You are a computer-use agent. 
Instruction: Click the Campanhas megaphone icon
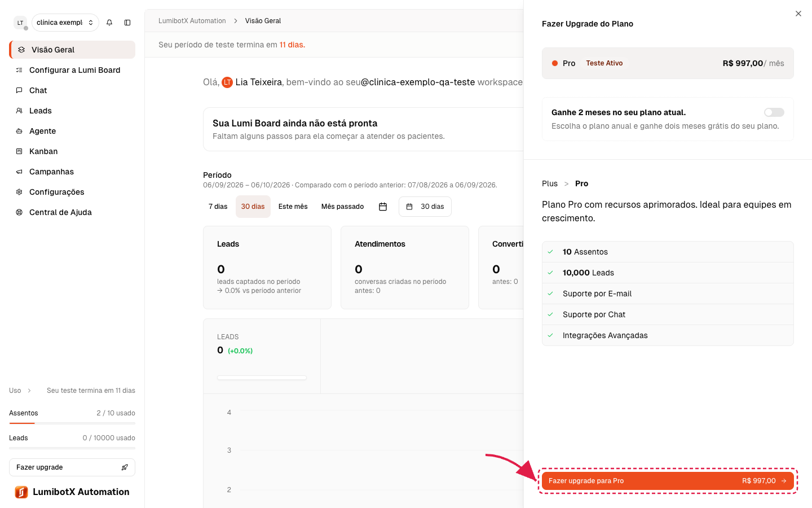19,172
